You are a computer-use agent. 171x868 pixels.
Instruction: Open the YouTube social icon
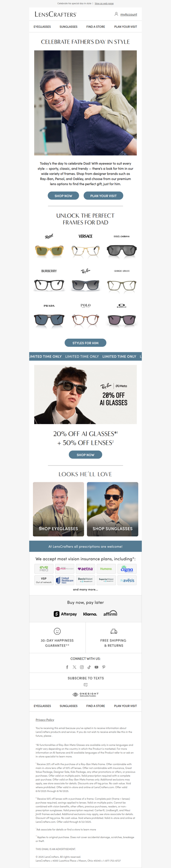click(96, 667)
